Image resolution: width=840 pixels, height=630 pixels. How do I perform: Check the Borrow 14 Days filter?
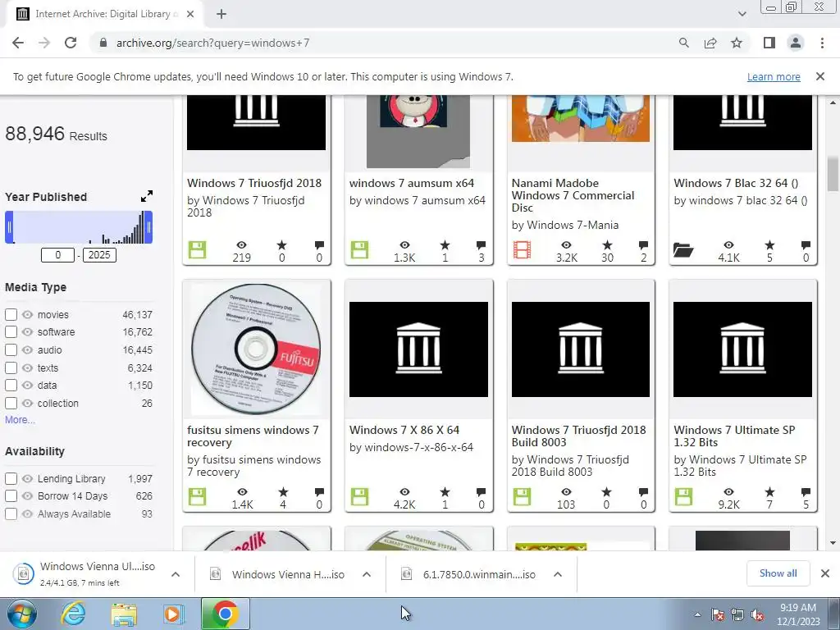(11, 496)
